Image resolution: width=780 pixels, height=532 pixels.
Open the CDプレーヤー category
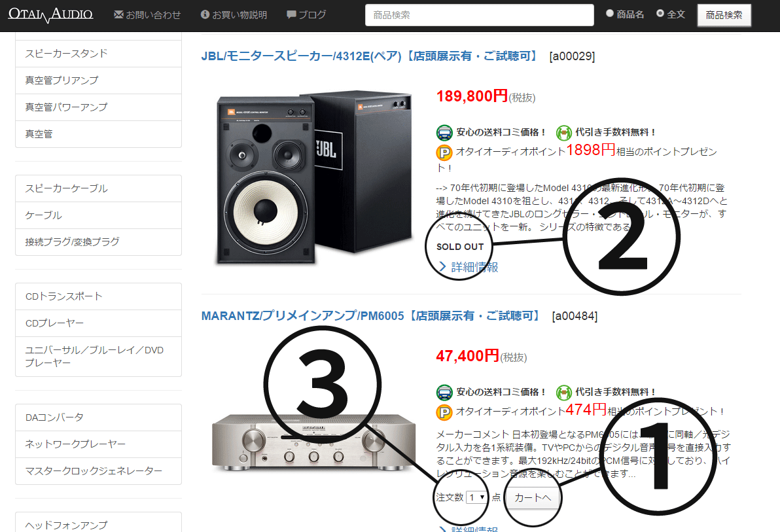(99, 323)
